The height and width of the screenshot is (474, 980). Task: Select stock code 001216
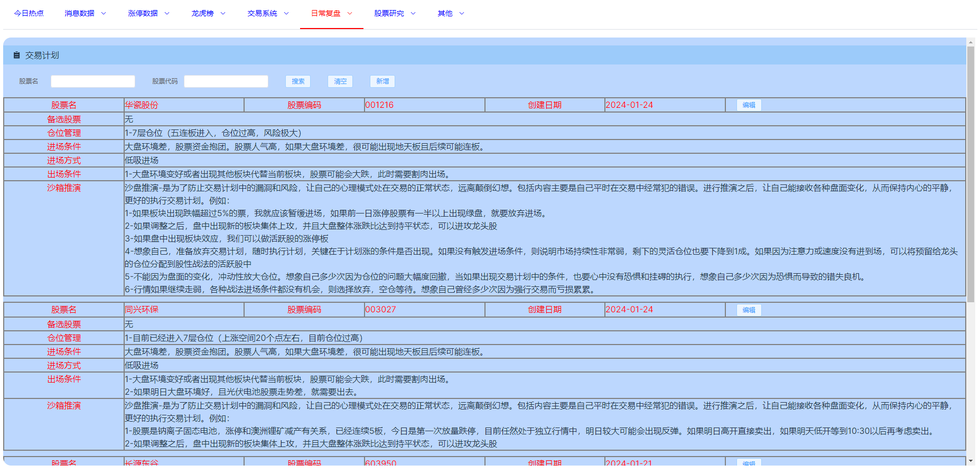pyautogui.click(x=379, y=105)
